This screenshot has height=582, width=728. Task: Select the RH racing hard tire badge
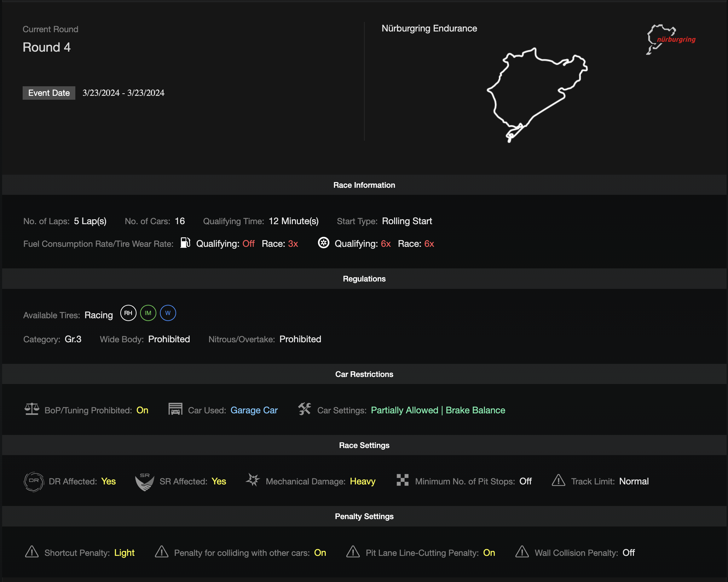click(128, 313)
